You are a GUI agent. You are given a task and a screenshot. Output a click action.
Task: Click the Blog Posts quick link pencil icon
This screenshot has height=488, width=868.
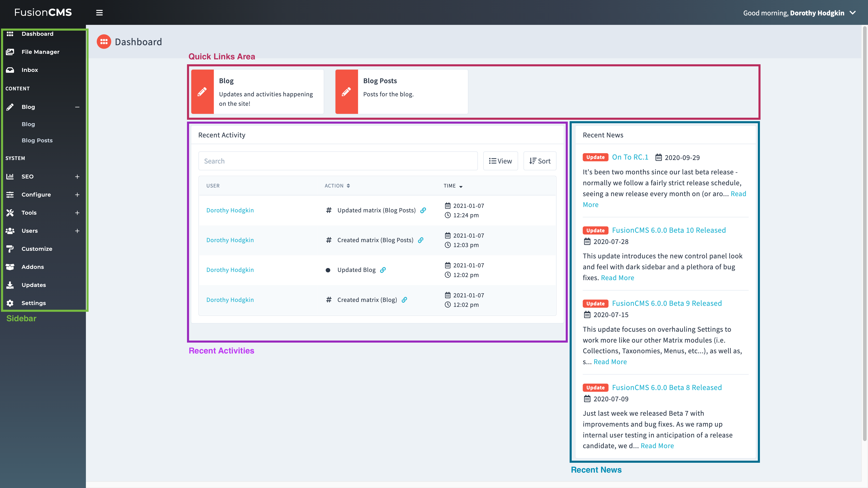[346, 92]
